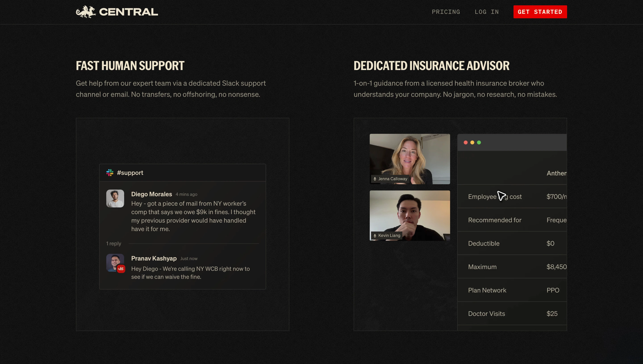The height and width of the screenshot is (364, 643).
Task: Click the yellow window dot
Action: [x=472, y=143]
